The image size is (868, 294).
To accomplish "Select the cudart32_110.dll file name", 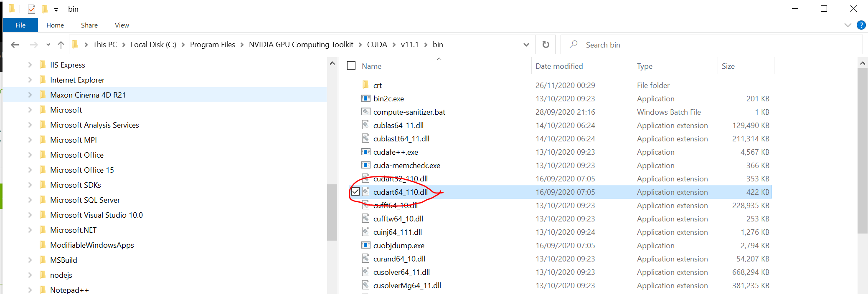I will coord(401,178).
